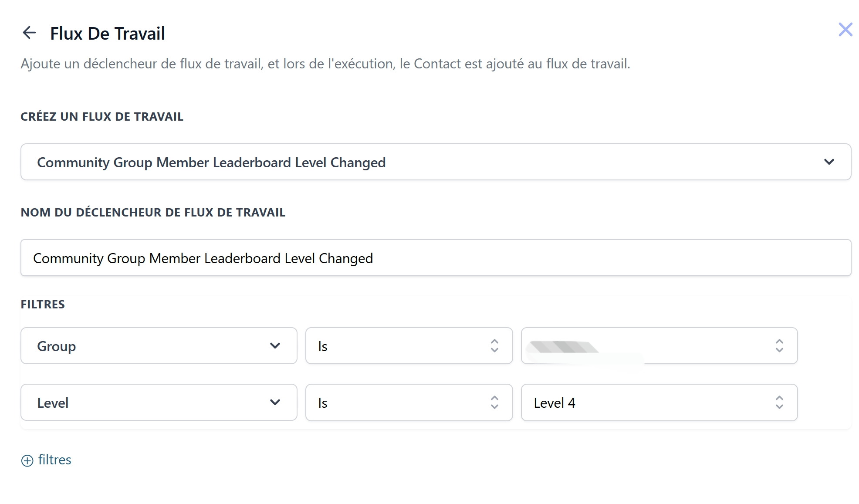Open the blurred group value selector

pyautogui.click(x=659, y=346)
